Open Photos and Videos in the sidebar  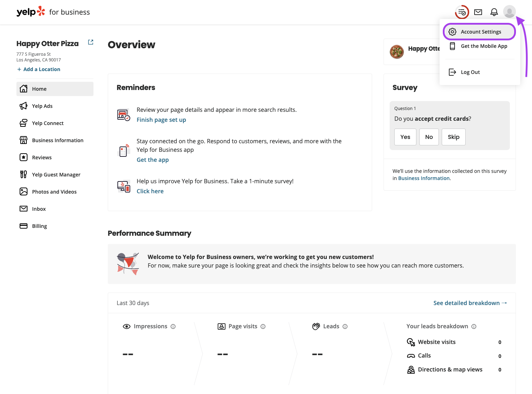(55, 192)
